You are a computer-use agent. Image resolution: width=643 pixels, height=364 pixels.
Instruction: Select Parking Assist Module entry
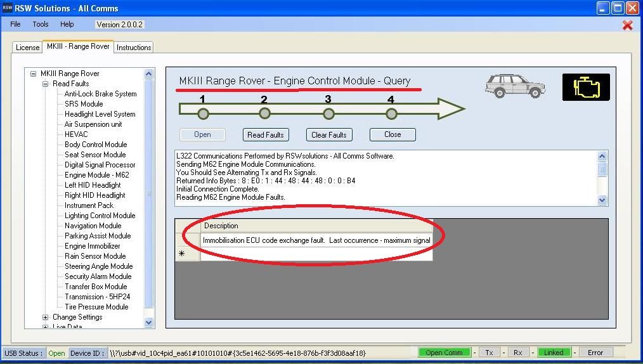(x=98, y=236)
